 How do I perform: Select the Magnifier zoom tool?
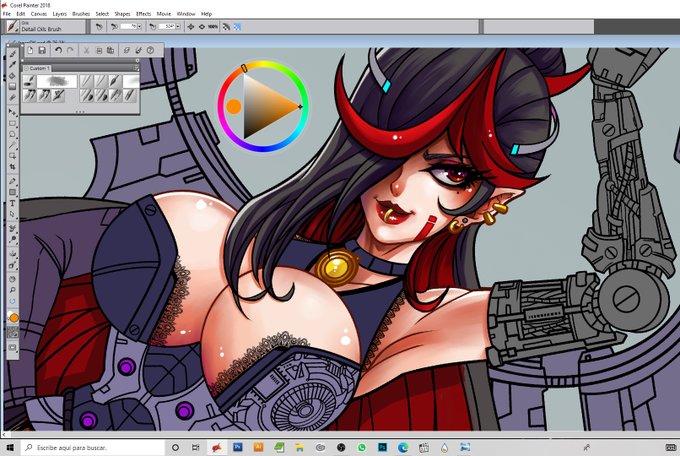point(13,290)
